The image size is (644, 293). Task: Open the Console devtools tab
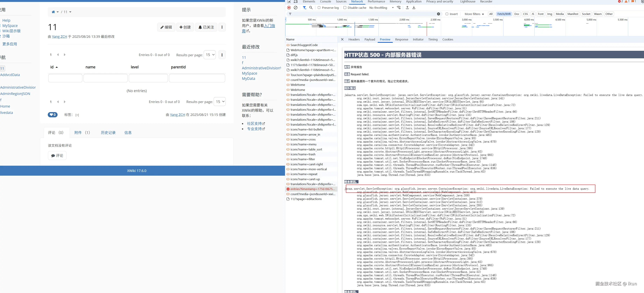(325, 2)
